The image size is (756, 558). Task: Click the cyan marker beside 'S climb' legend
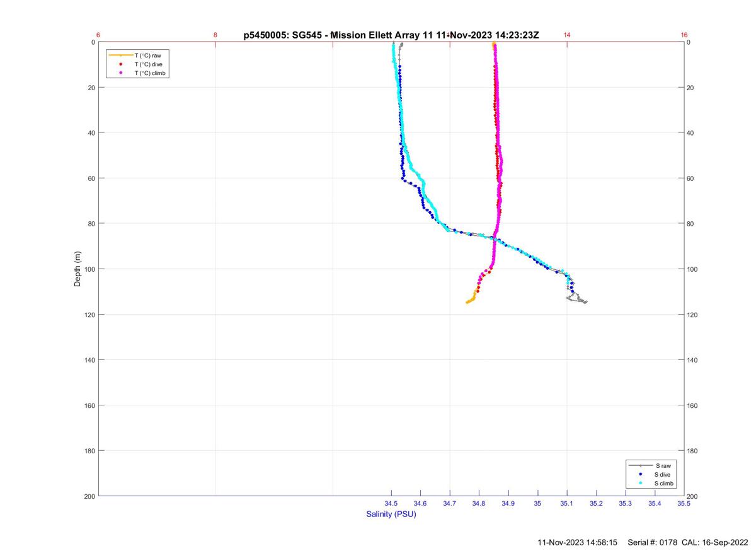pyautogui.click(x=640, y=483)
